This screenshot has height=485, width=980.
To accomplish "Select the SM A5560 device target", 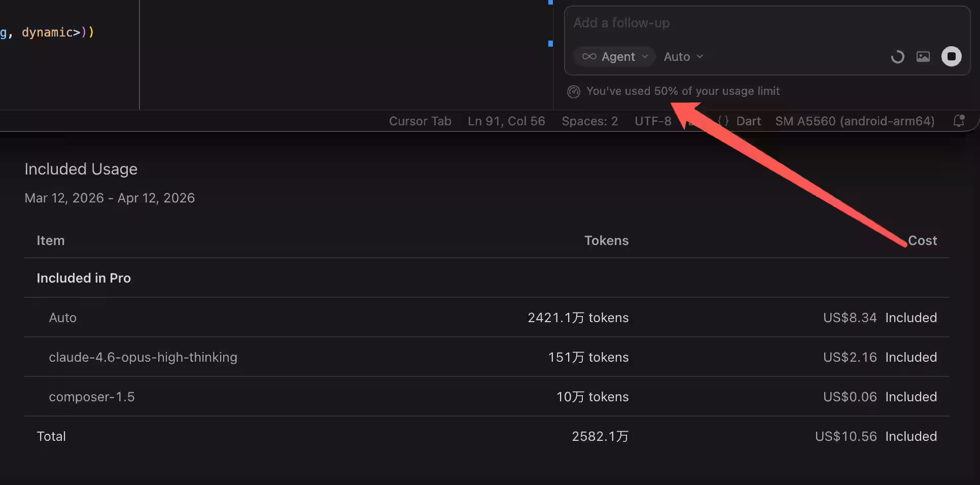I will tap(854, 121).
